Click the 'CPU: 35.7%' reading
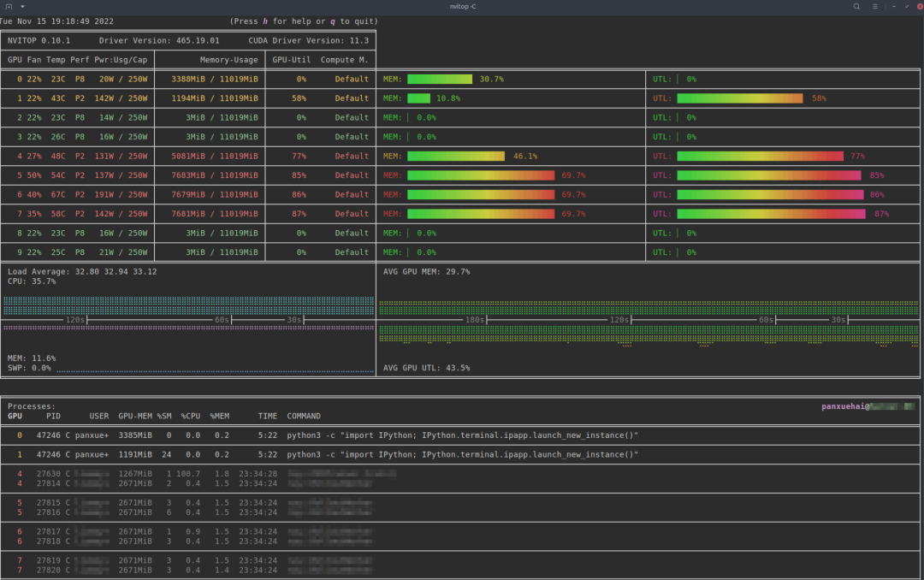924x580 pixels. [x=32, y=281]
